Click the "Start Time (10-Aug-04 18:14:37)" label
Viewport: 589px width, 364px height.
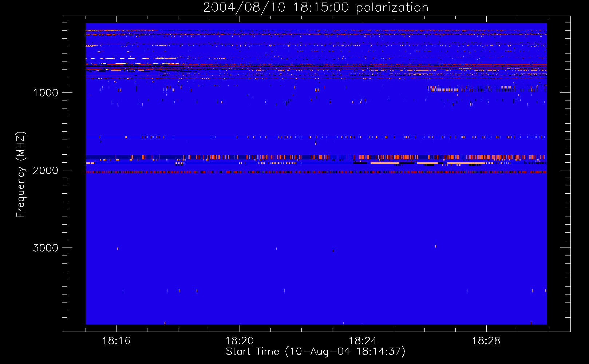[316, 352]
